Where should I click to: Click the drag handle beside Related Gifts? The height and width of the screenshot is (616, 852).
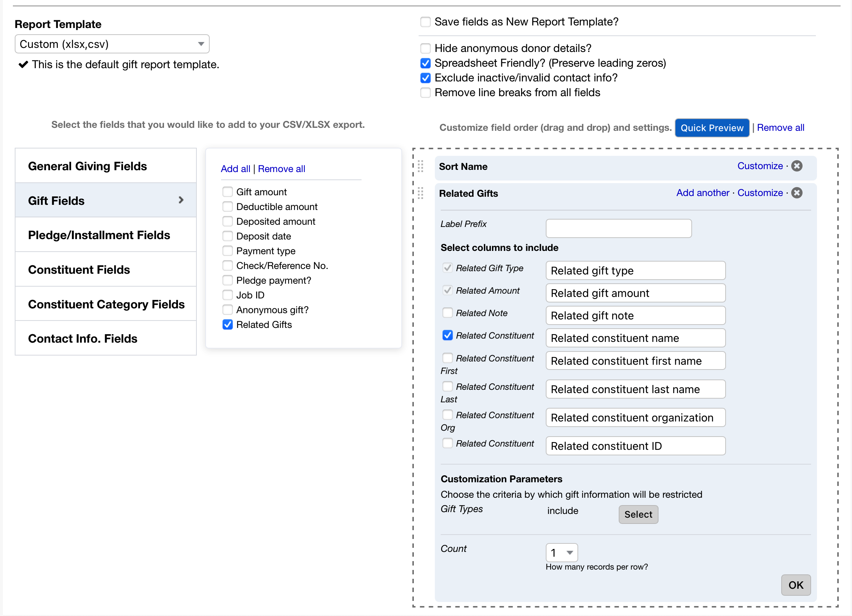[421, 193]
